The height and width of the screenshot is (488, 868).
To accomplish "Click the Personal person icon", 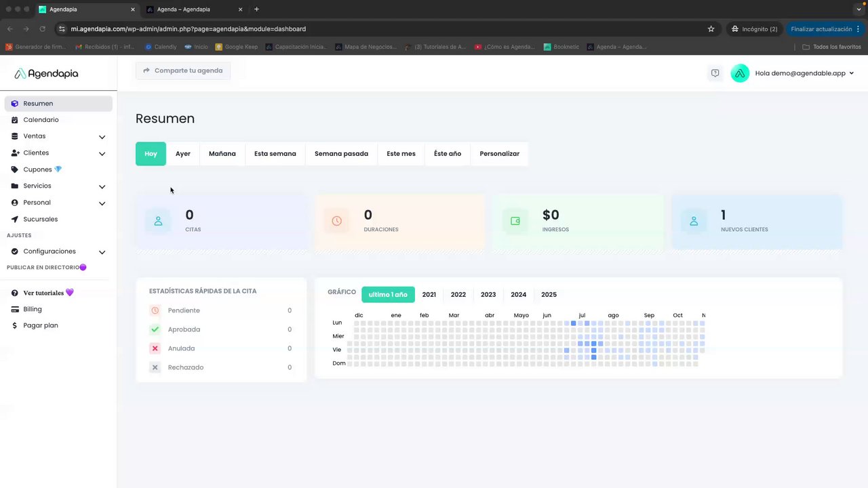I will click(15, 203).
